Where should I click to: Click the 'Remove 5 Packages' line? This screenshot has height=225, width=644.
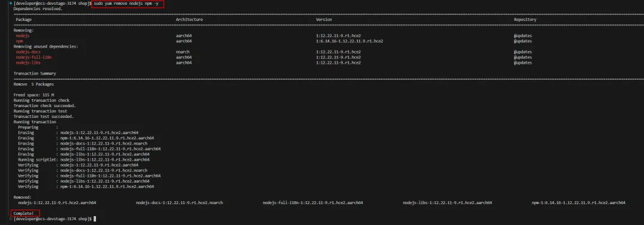tap(33, 84)
